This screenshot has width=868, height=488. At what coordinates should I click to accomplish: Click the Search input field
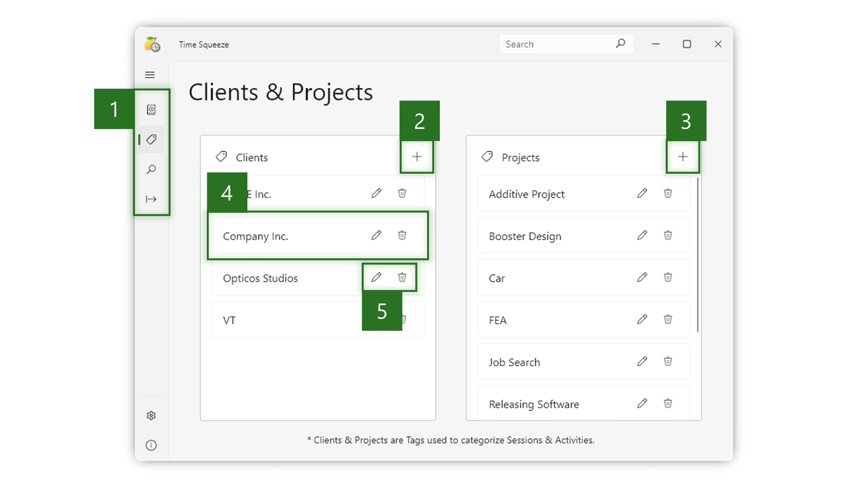(x=556, y=44)
